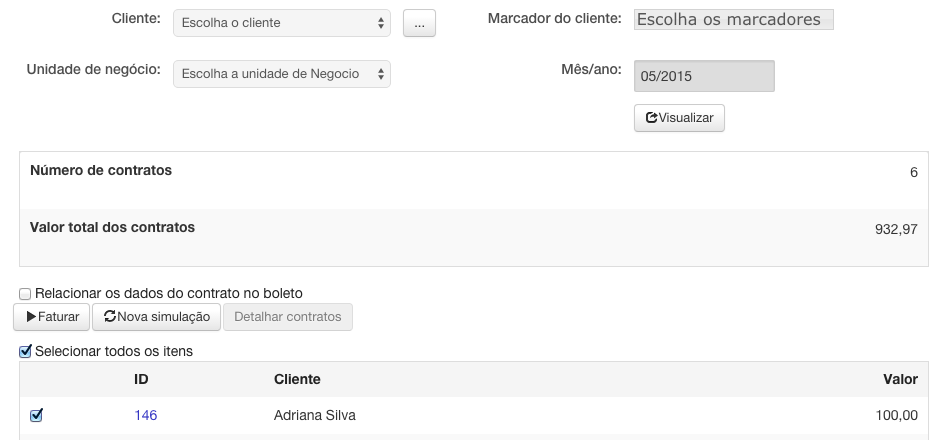This screenshot has height=440, width=945.
Task: Open the Escolha a unidade de Negocio dropdown
Action: pyautogui.click(x=281, y=74)
